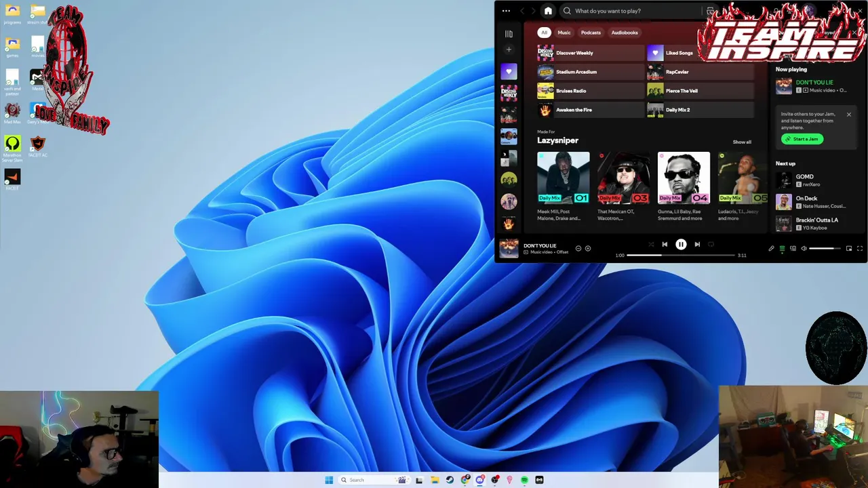Click the plus (add to Liked) icon in player

(588, 248)
